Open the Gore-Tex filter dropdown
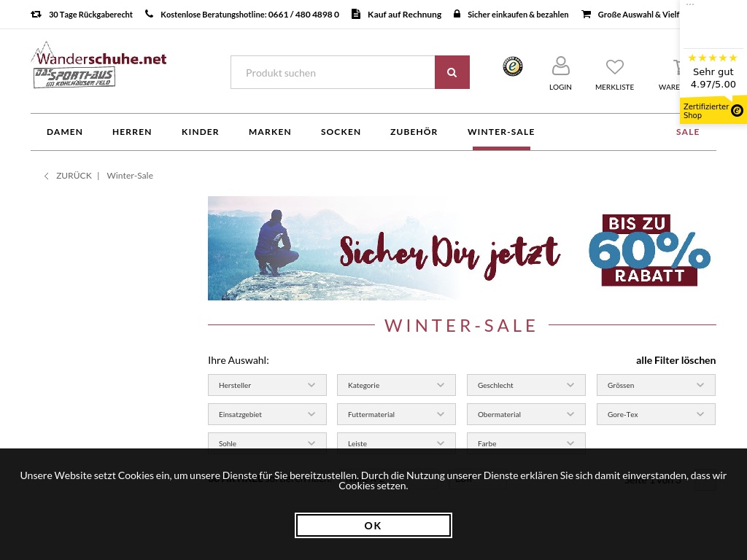Viewport: 747px width, 560px height. (656, 414)
